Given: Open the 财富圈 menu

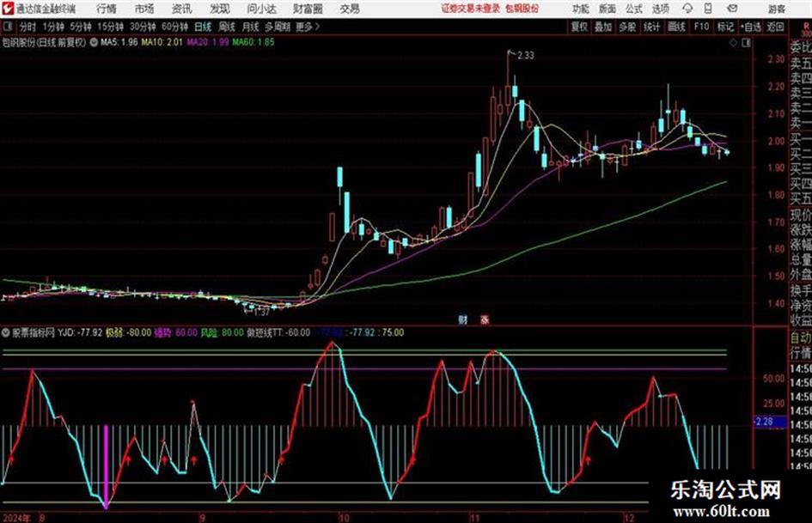Looking at the screenshot, I should (x=308, y=9).
